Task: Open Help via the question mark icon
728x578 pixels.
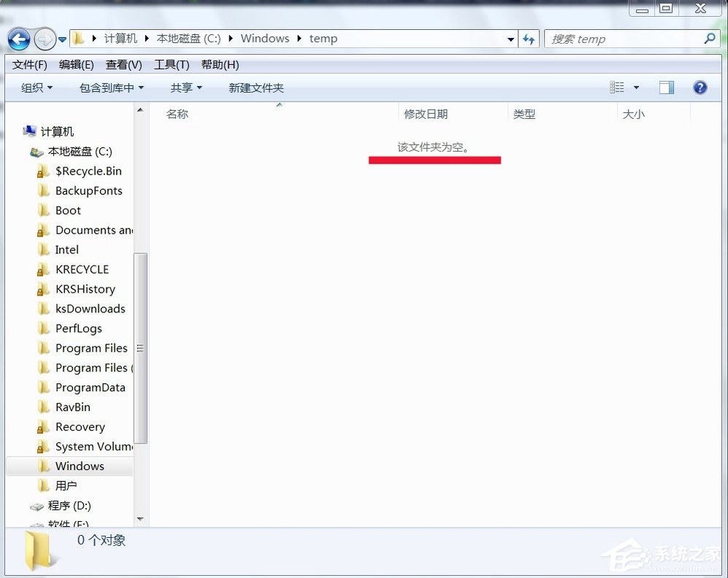Action: (x=700, y=87)
